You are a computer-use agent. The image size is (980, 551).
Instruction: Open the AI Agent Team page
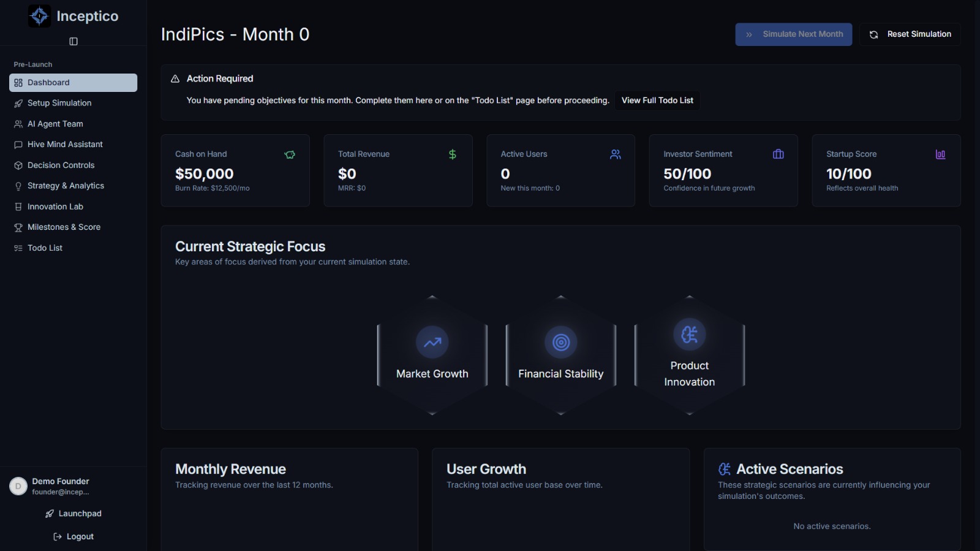coord(73,124)
